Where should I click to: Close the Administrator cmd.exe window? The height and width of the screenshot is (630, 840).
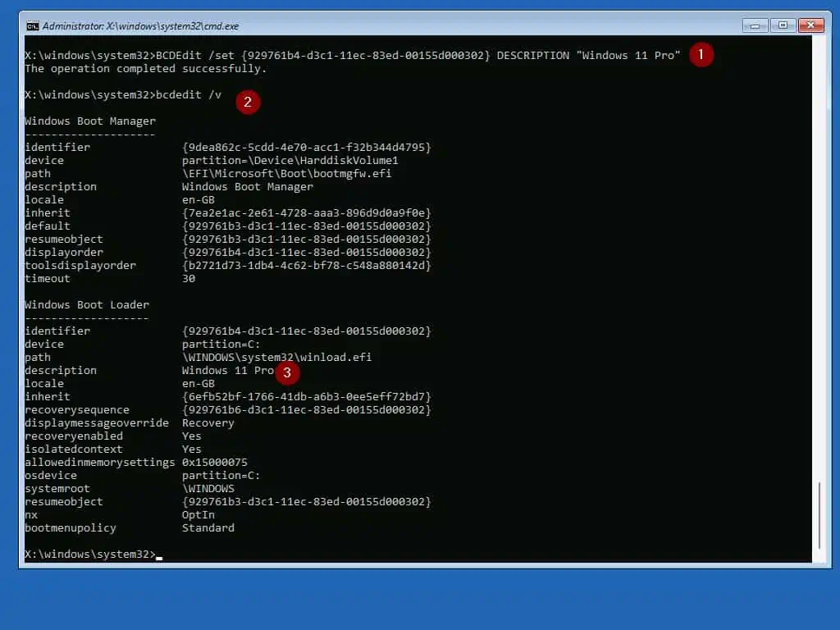tap(810, 25)
